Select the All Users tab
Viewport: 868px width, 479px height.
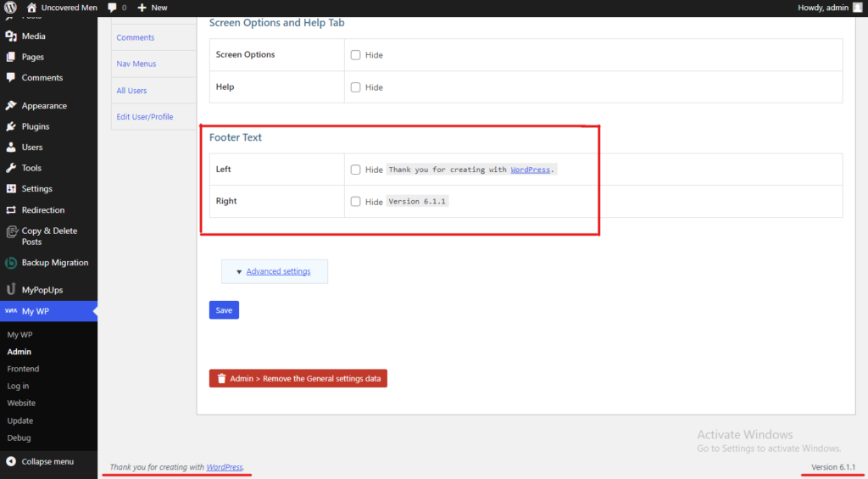[x=154, y=90]
